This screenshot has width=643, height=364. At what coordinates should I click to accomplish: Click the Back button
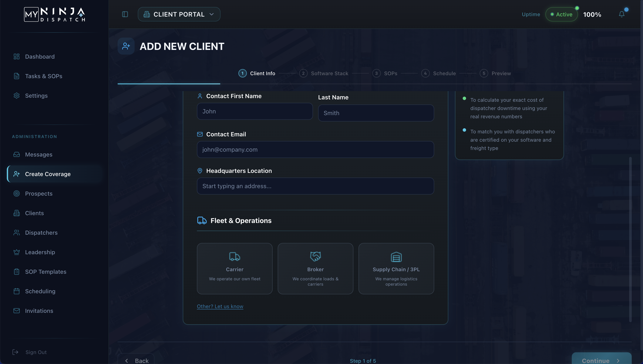click(x=136, y=360)
